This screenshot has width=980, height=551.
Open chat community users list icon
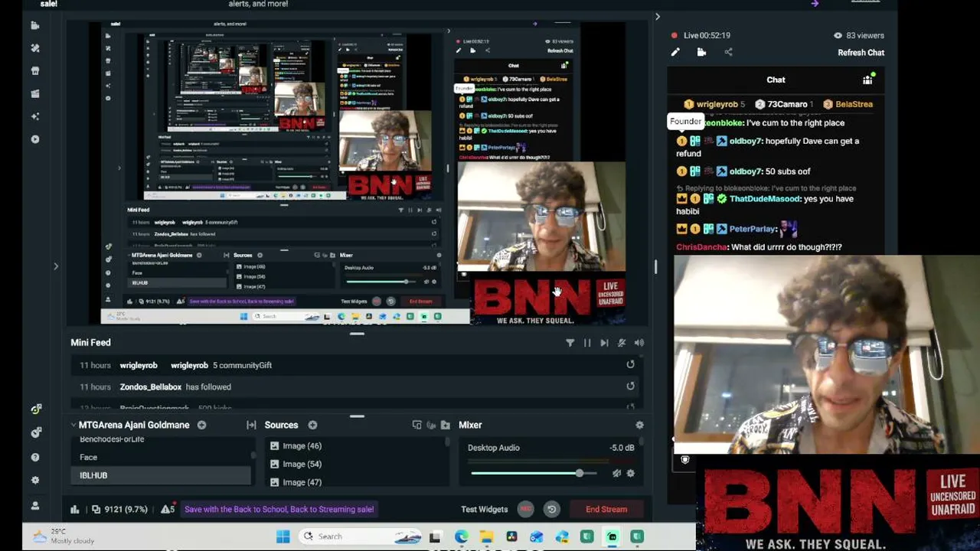(x=868, y=79)
